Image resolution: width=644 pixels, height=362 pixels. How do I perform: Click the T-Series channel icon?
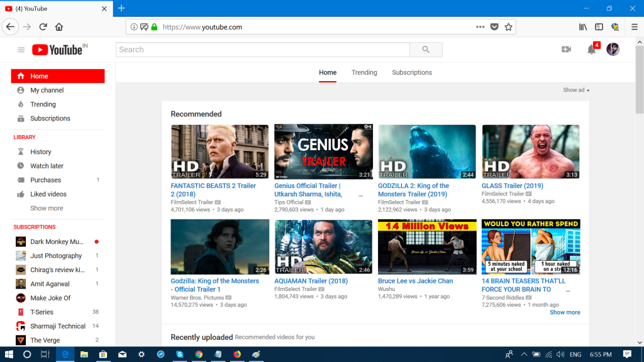click(x=21, y=312)
